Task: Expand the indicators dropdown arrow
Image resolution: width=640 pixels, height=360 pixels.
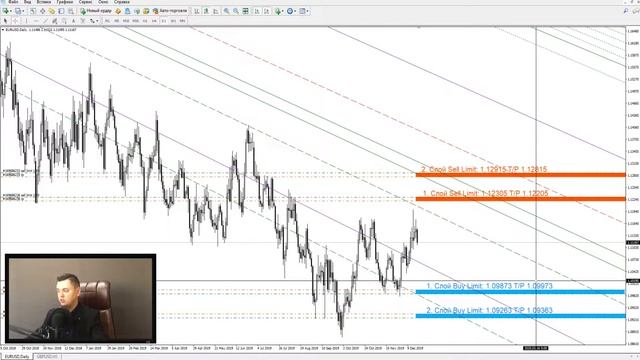Action: [x=283, y=11]
